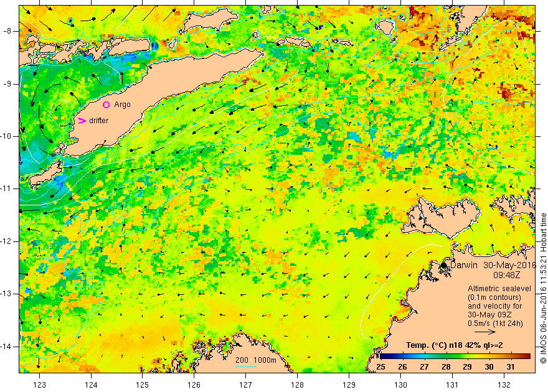
Task: Click the '25' temperature scale label
Action: tap(380, 366)
